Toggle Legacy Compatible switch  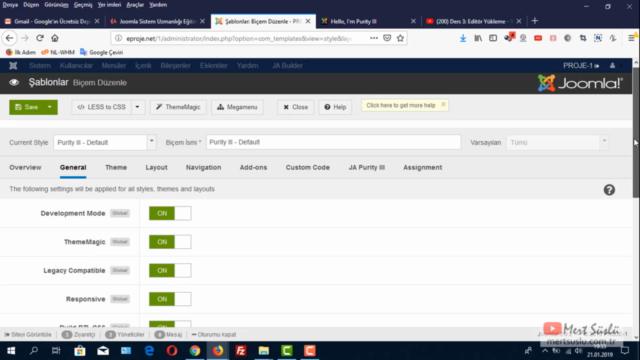click(170, 271)
